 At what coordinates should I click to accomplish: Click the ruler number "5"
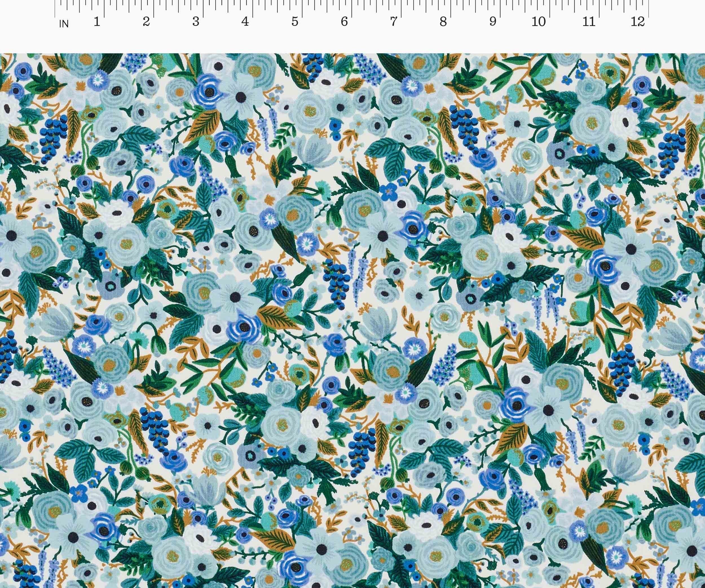click(x=295, y=22)
